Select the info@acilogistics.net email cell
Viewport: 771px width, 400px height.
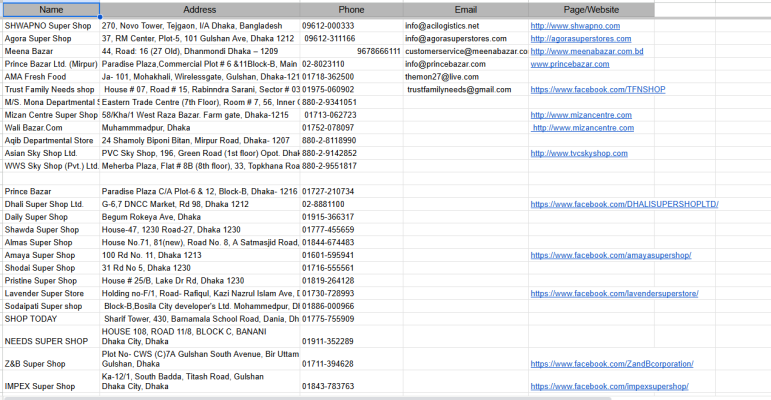(442, 25)
